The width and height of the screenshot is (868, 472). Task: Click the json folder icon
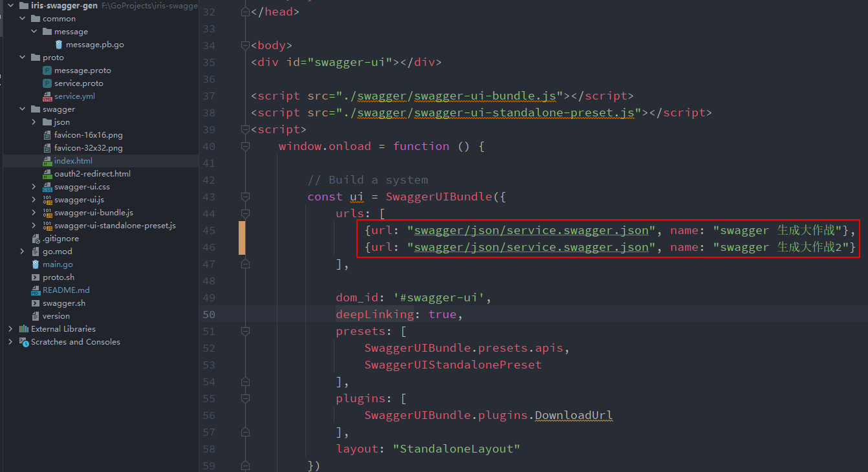click(47, 122)
